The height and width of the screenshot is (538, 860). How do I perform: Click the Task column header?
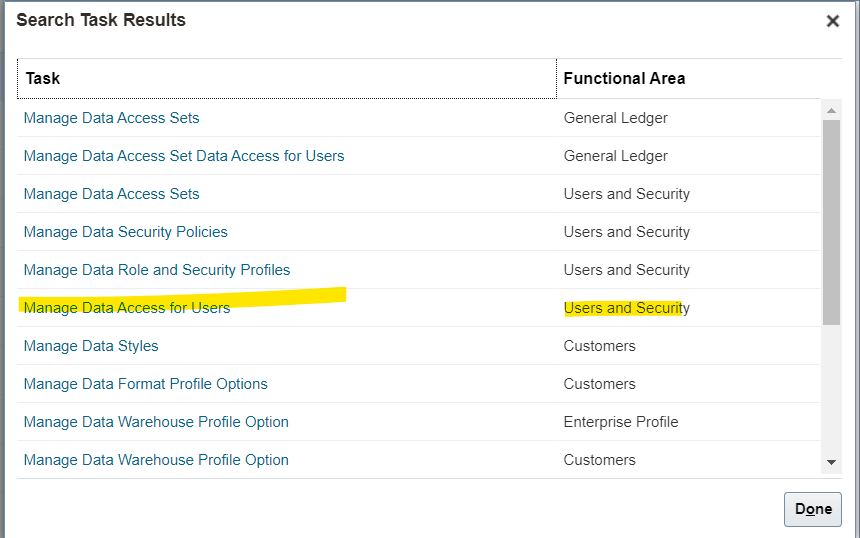(287, 78)
